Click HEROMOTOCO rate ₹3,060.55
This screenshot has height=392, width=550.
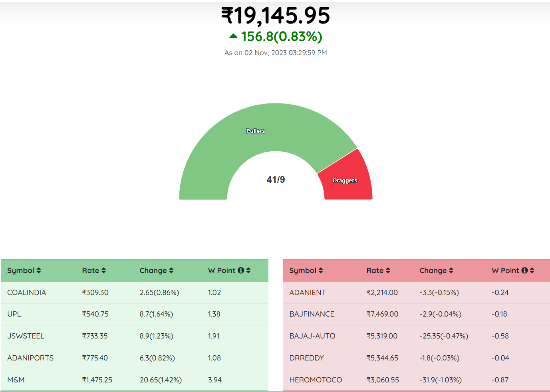click(383, 380)
